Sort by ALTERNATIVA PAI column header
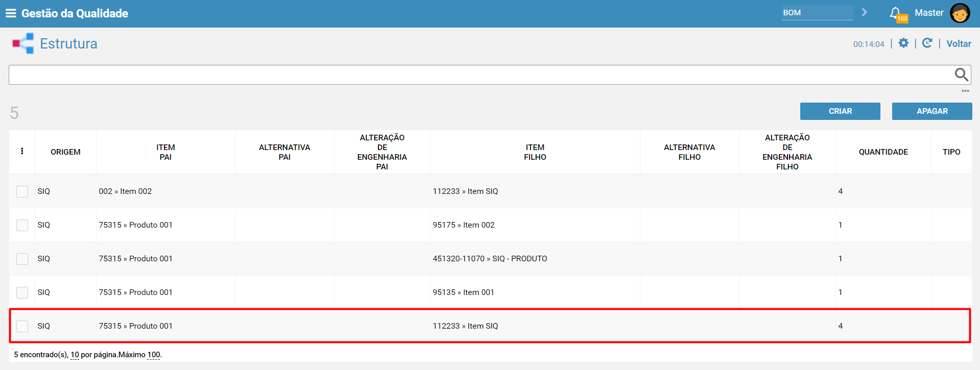The width and height of the screenshot is (980, 370). 284,152
